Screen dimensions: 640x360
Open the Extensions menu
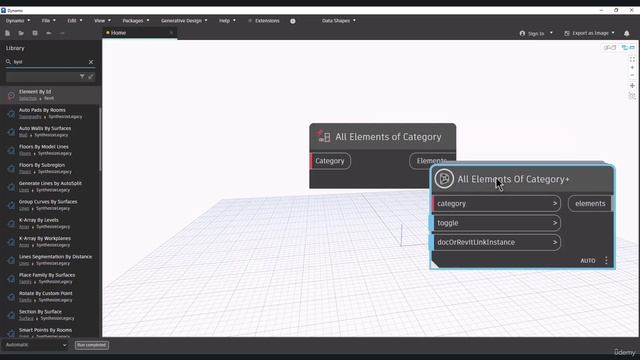(264, 21)
